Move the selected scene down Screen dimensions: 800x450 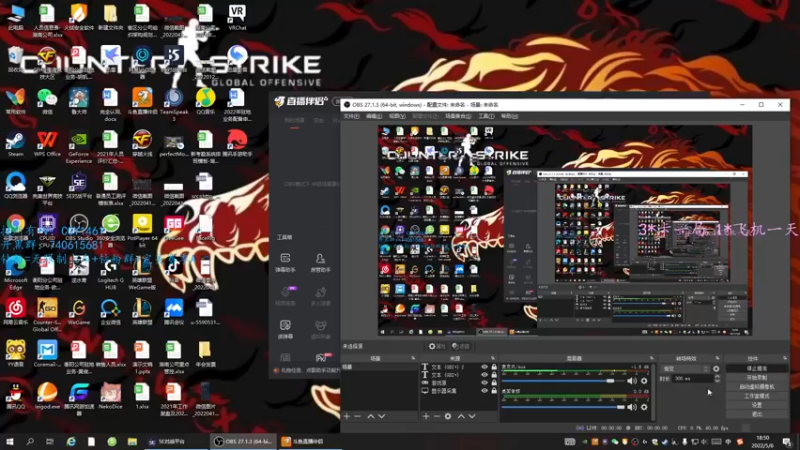[x=382, y=416]
